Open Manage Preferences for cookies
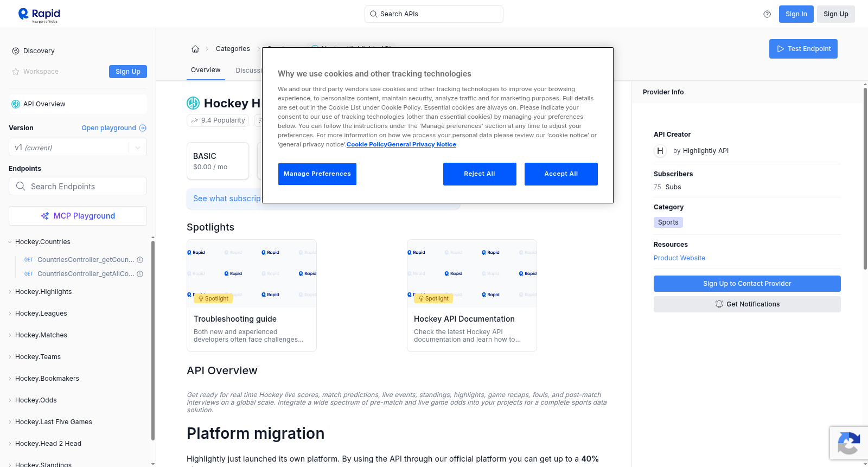868x467 pixels. point(317,174)
